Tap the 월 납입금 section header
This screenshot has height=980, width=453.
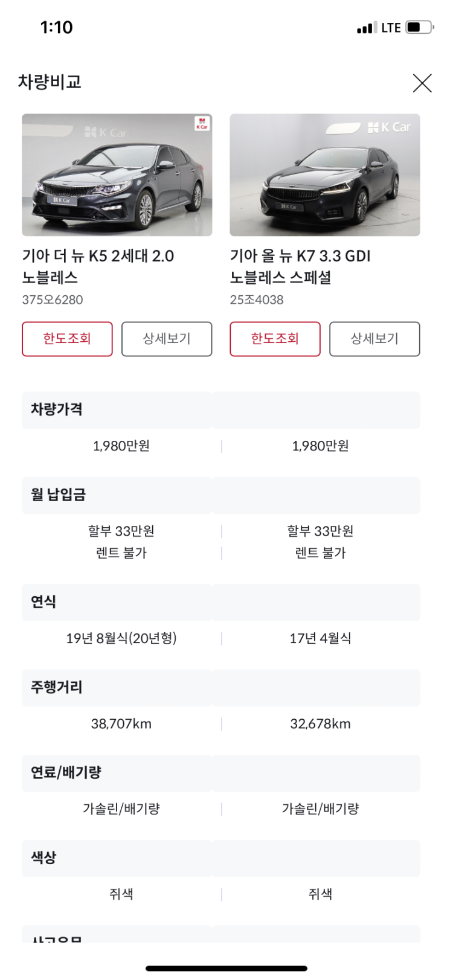click(59, 495)
